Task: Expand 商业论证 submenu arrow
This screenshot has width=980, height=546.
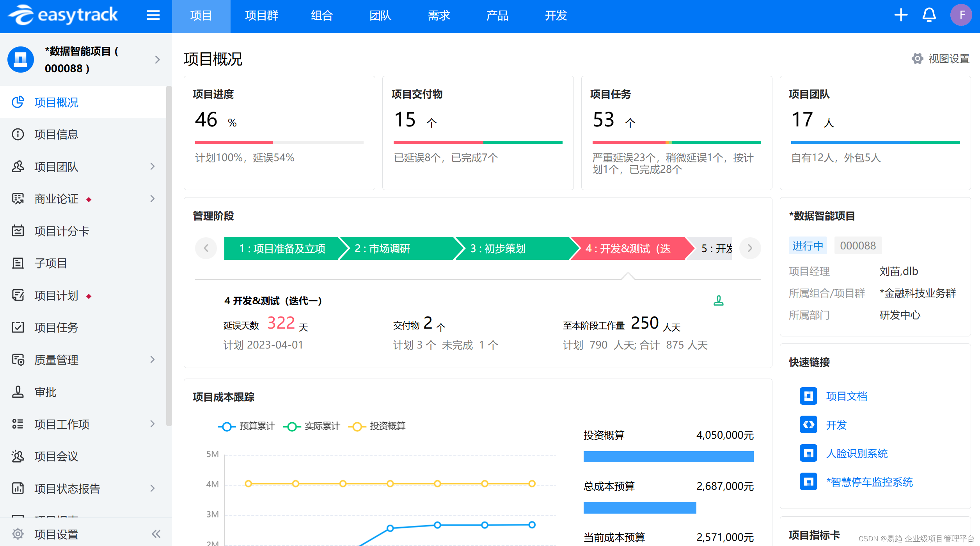Action: (153, 199)
